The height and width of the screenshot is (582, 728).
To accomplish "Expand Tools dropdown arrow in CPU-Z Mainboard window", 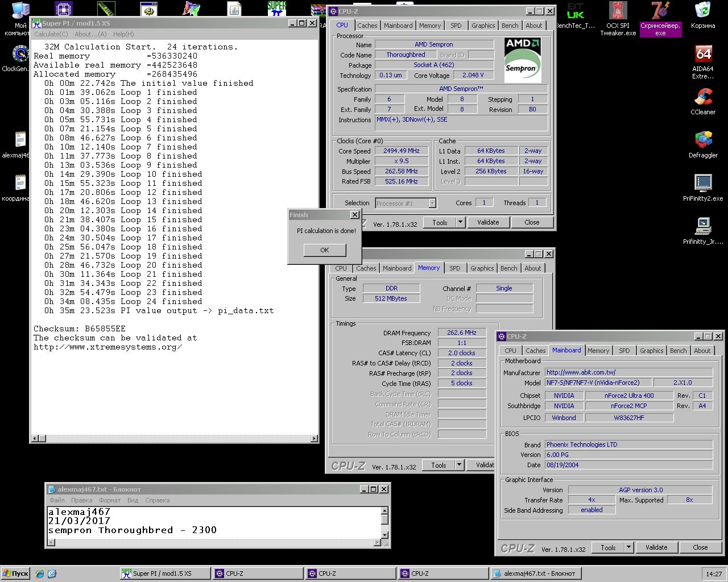I will pos(628,547).
